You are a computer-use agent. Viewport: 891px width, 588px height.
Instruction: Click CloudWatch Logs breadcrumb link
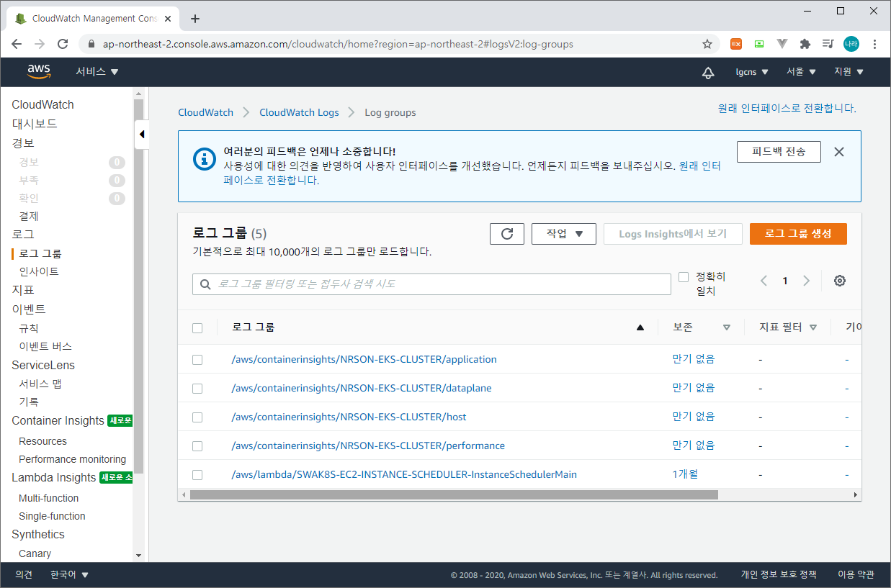[299, 112]
